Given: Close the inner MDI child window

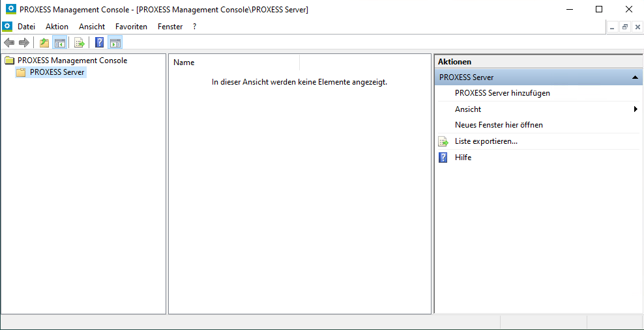Looking at the screenshot, I should (637, 27).
